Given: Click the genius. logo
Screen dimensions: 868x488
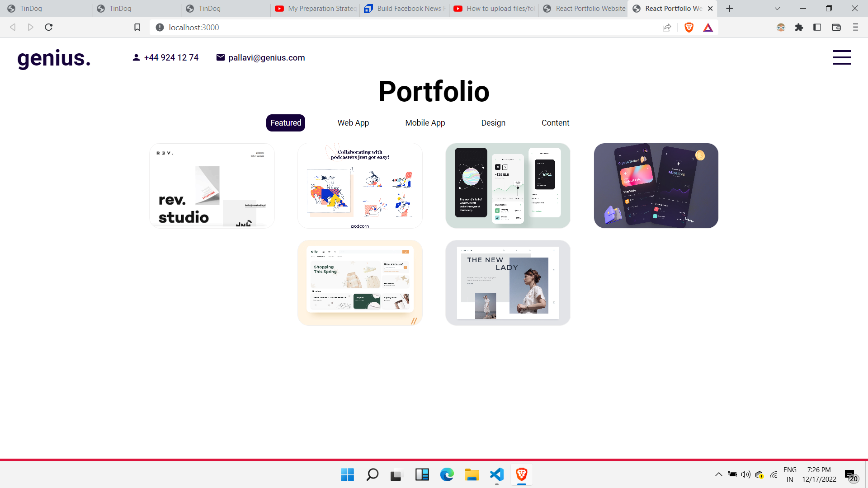Looking at the screenshot, I should tap(54, 58).
